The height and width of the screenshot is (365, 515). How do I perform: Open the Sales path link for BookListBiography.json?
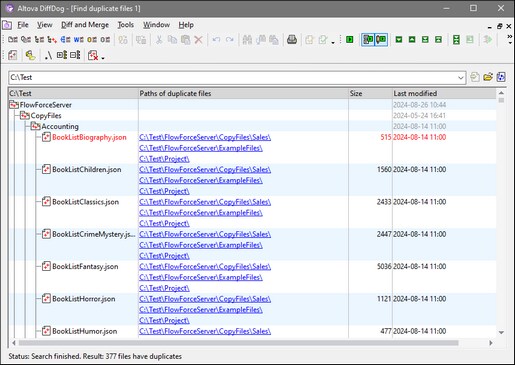click(205, 137)
